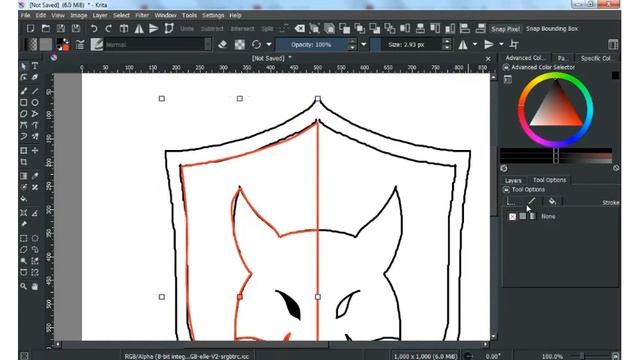Select the Crop tool

[x=24, y=162]
